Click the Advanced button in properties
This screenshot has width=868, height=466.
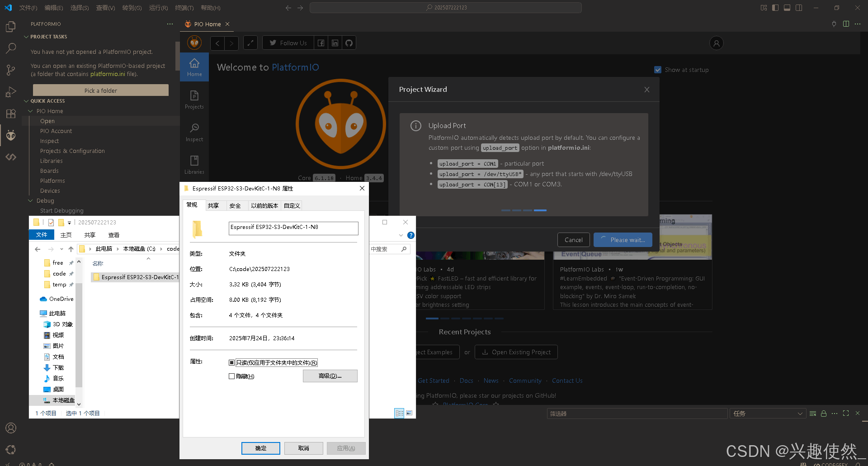coord(330,376)
